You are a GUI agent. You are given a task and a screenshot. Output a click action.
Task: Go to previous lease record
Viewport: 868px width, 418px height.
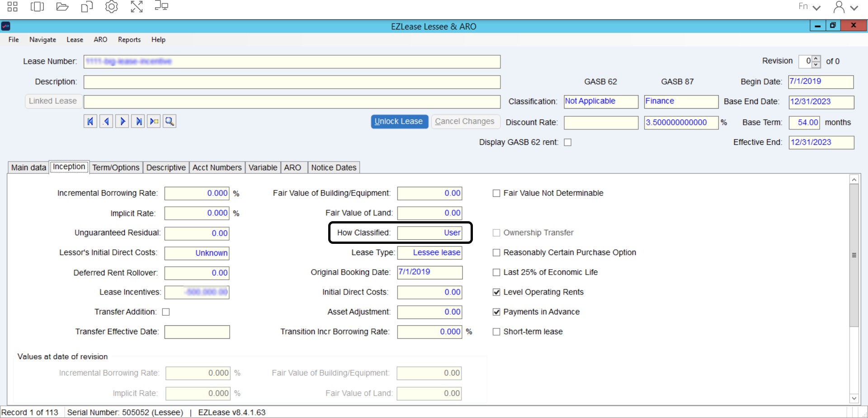tap(106, 121)
